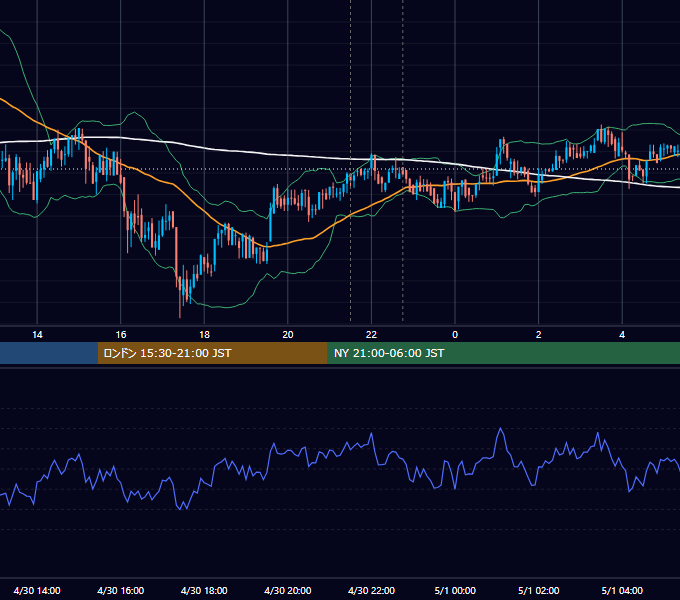Click the '4' hour label on chart axis
The image size is (680, 600).
pyautogui.click(x=622, y=335)
